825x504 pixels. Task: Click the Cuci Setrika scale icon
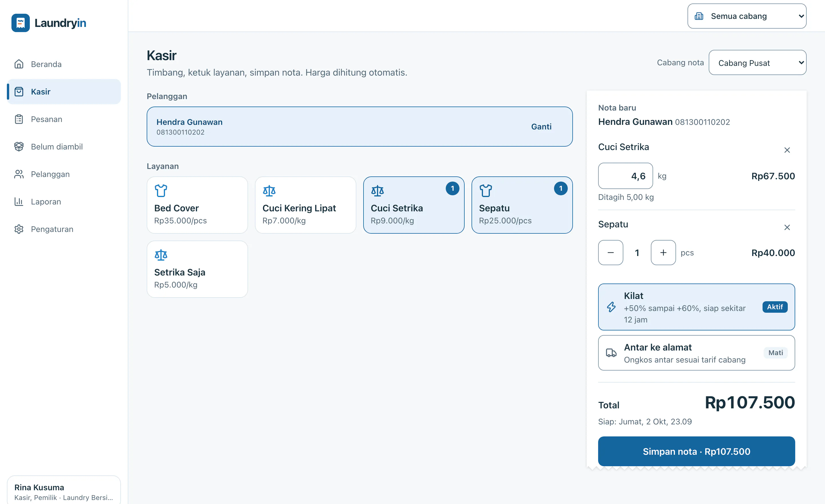point(377,190)
